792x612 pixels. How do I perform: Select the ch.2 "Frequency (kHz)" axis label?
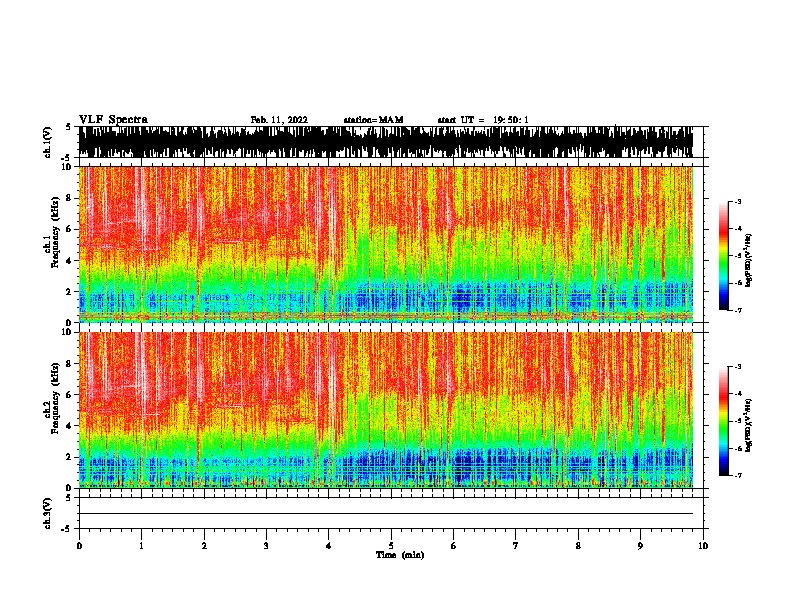tap(56, 398)
